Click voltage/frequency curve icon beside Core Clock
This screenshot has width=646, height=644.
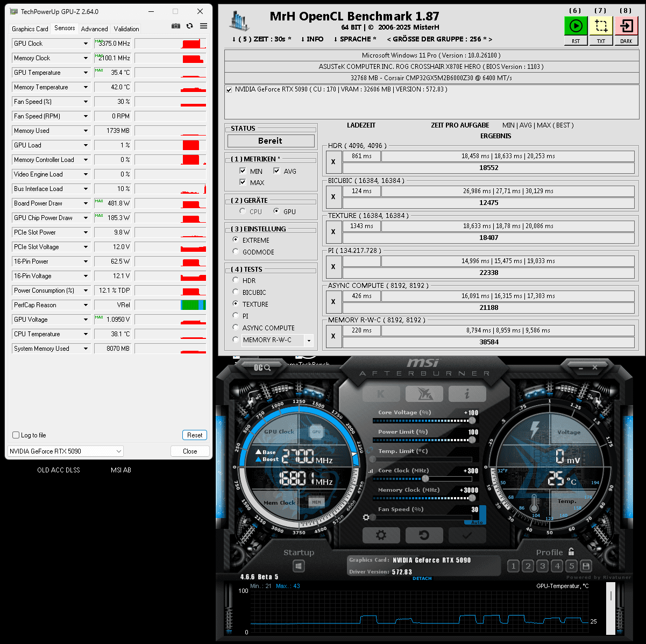[370, 471]
